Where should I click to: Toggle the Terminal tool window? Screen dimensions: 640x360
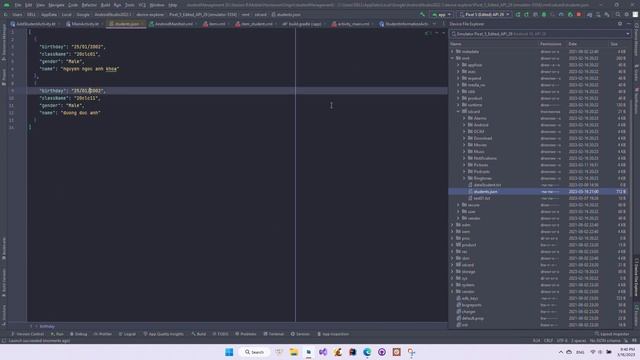coord(273,334)
